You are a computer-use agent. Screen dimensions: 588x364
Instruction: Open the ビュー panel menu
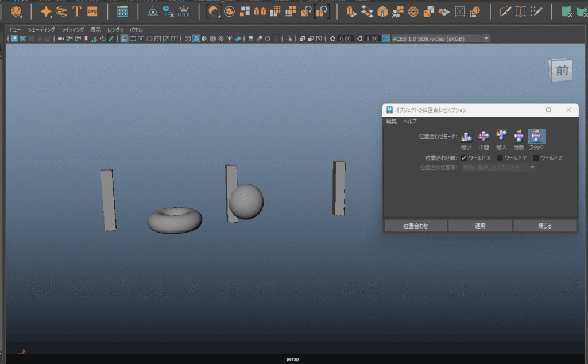[15, 30]
